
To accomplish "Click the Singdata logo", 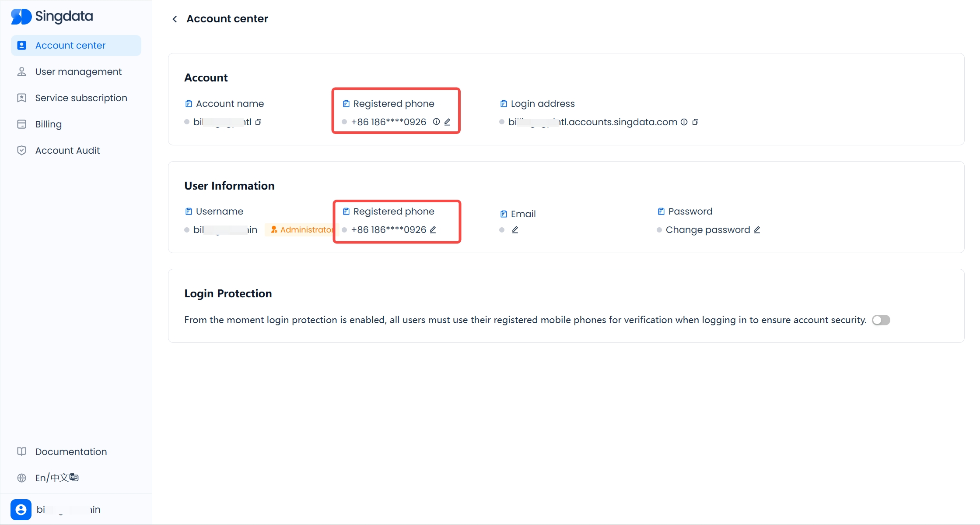I will 52,17.
